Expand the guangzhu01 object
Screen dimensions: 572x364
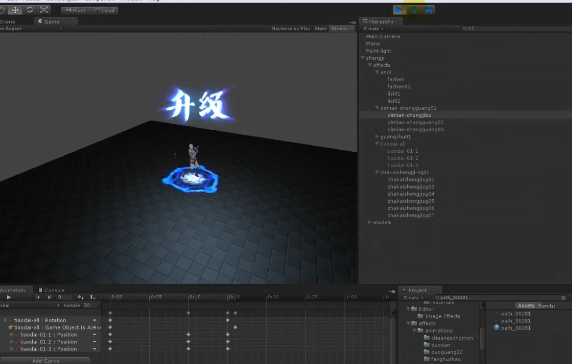click(x=377, y=136)
